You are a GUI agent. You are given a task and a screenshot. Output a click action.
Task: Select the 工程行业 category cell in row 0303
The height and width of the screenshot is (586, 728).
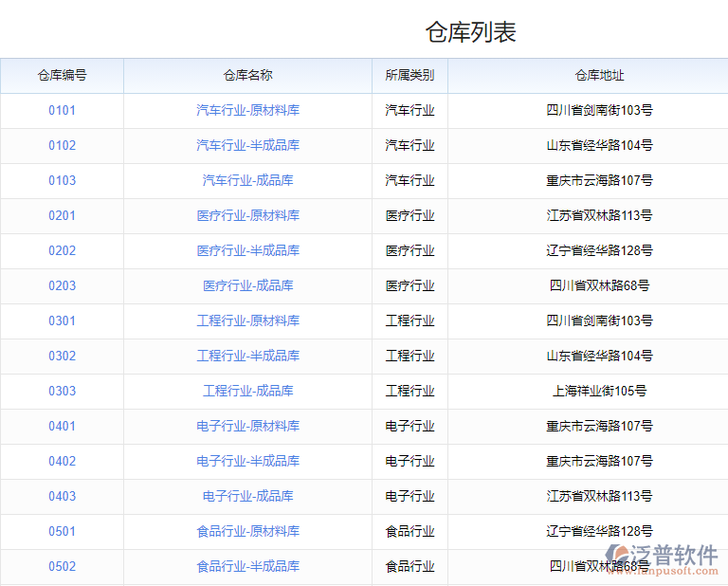coord(409,391)
